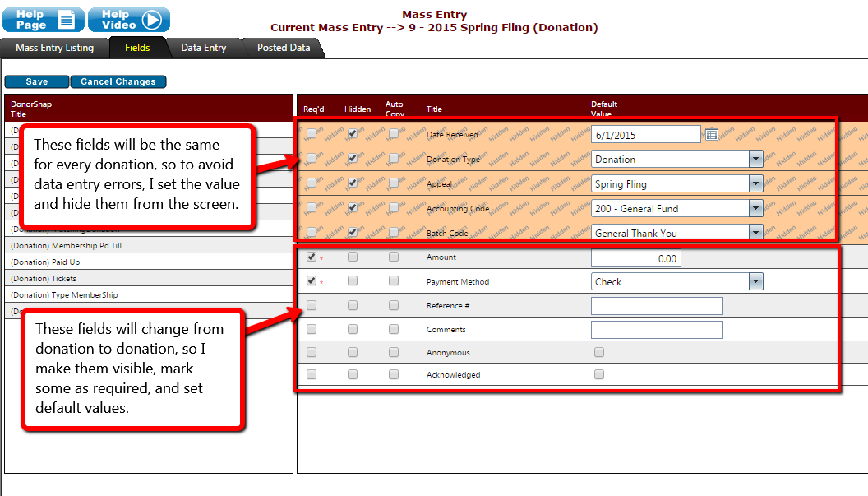Click the Amount default value field

point(635,258)
